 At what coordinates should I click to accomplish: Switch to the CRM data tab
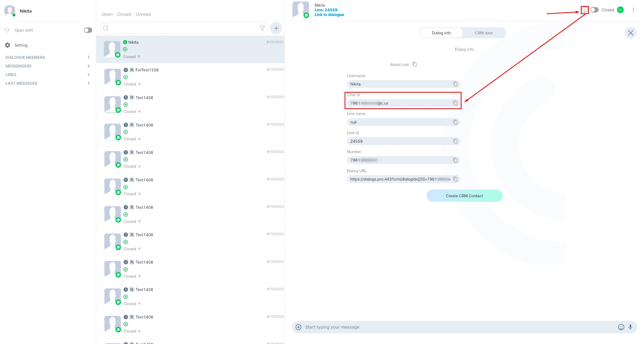click(x=483, y=33)
